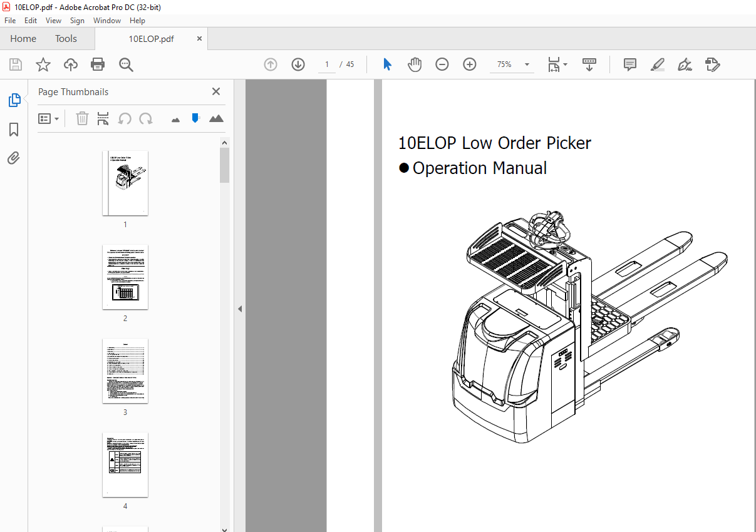The image size is (756, 532).
Task: Switch to the Tools tab
Action: (66, 39)
